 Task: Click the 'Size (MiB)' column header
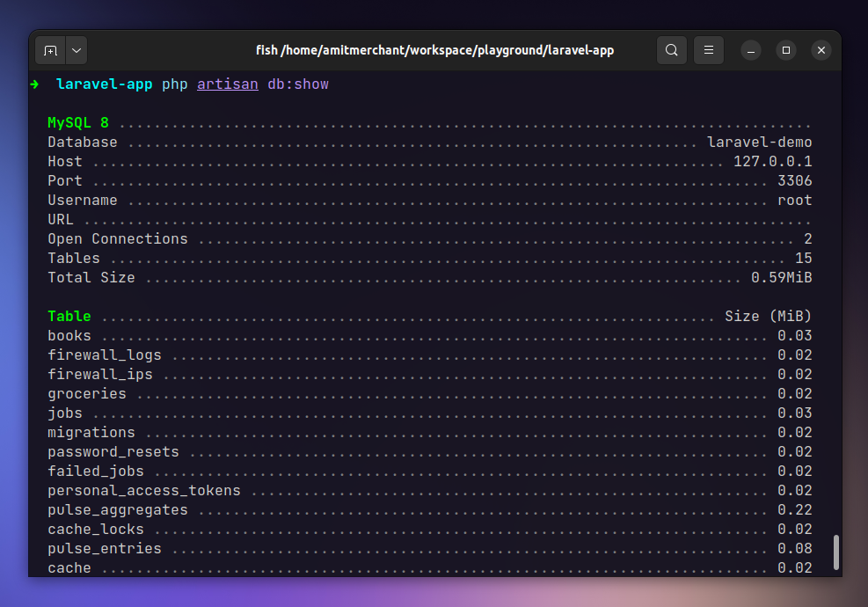769,316
